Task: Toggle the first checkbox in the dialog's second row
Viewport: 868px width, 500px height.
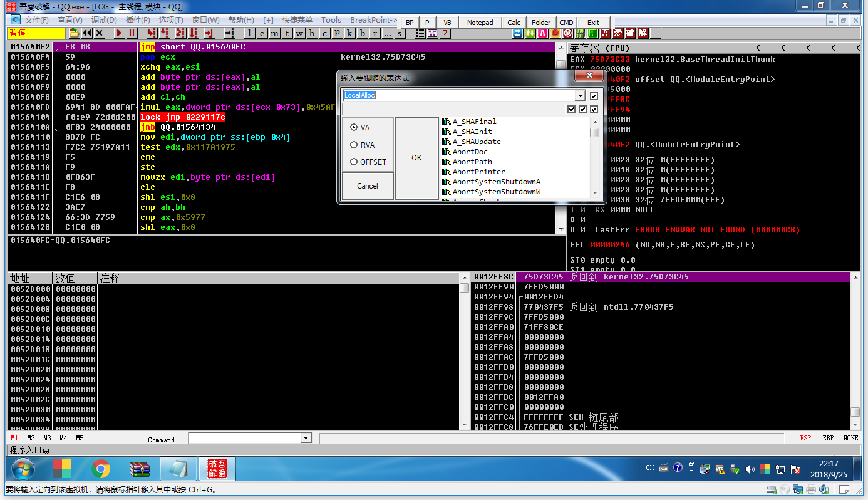Action: click(x=571, y=109)
